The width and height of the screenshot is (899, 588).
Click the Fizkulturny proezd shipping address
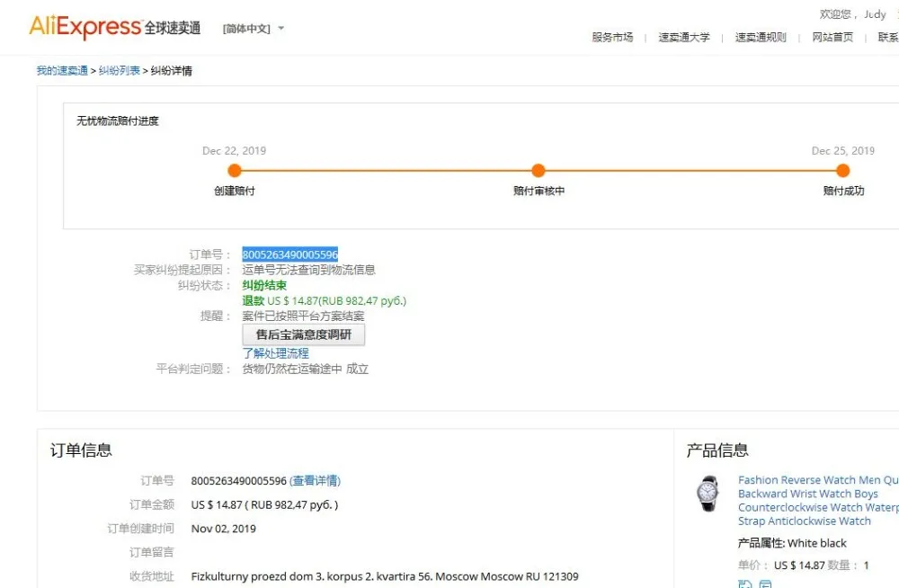click(x=385, y=576)
